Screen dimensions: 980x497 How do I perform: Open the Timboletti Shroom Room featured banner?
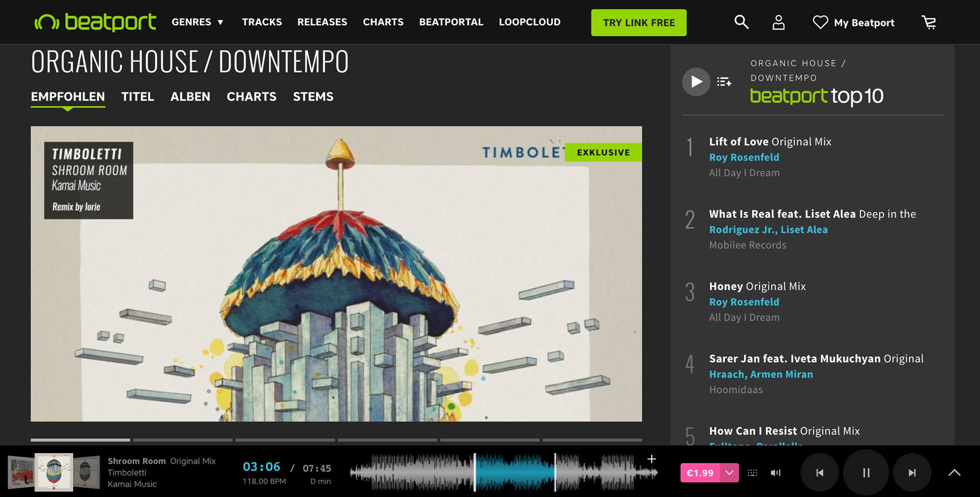[336, 274]
